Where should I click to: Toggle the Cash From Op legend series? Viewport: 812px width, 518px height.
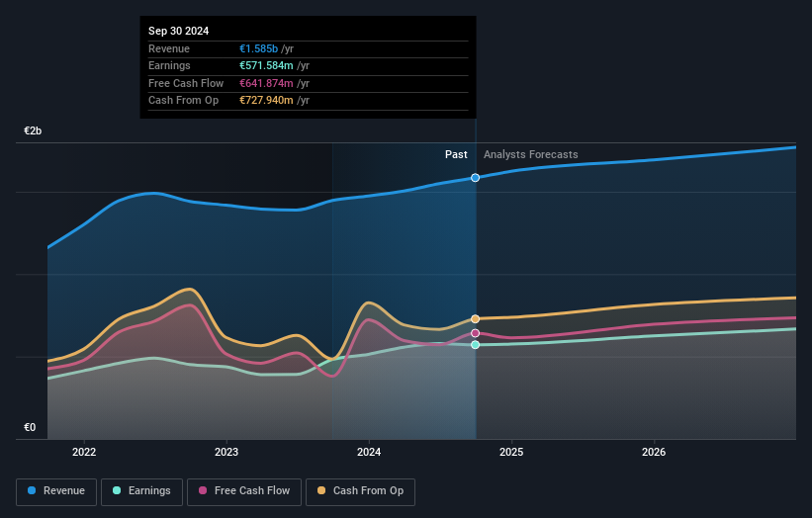360,491
